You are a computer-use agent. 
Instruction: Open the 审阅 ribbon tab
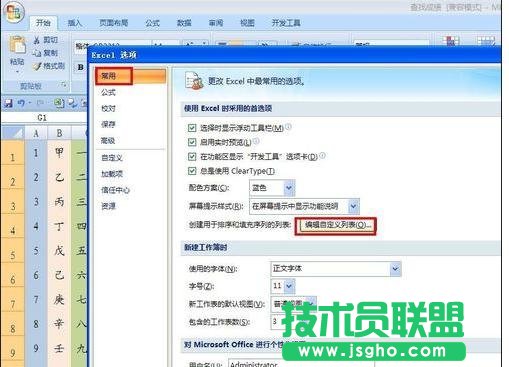[x=216, y=23]
